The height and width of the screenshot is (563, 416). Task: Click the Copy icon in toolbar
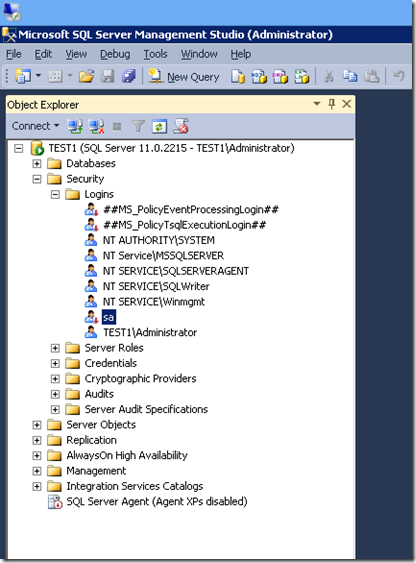tap(350, 76)
